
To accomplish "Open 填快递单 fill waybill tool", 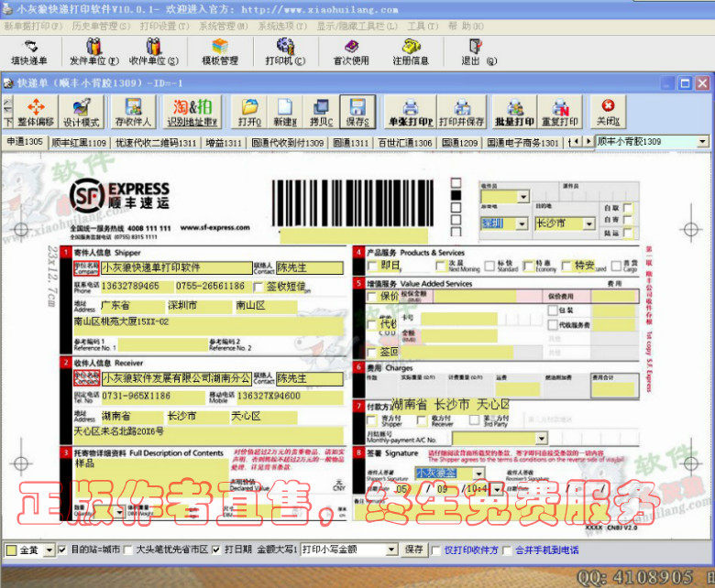I will pos(29,52).
